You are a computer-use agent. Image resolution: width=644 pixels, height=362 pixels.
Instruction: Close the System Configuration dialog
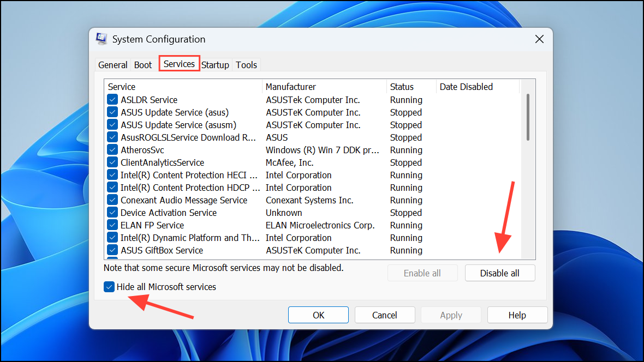(x=539, y=39)
